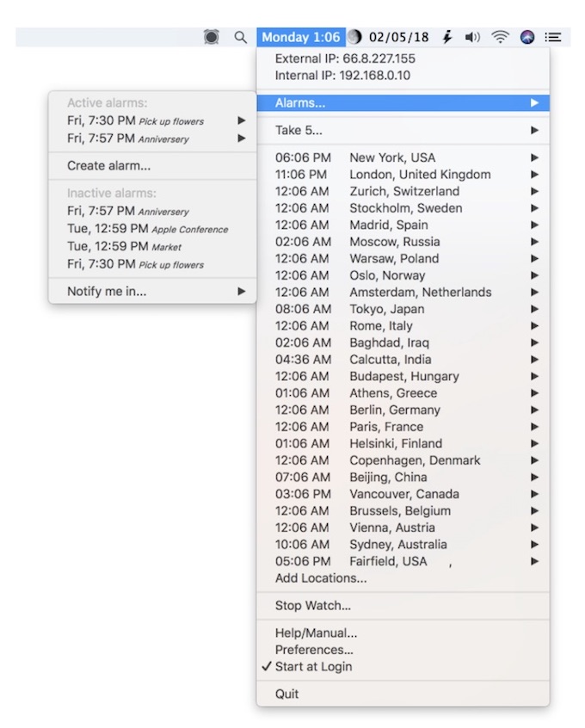This screenshot has height=728, width=585.
Task: Click the volume speaker icon
Action: 472,37
